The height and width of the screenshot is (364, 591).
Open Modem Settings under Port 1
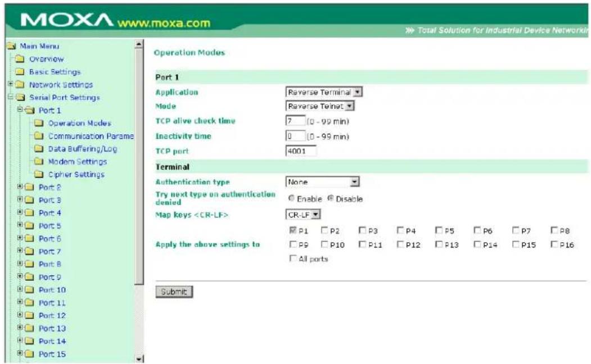tap(78, 161)
